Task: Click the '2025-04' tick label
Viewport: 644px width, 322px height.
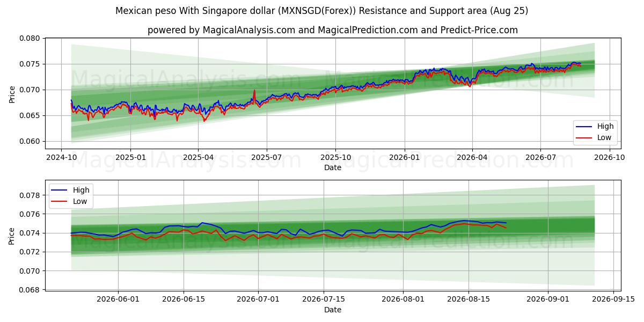Action: pos(198,157)
